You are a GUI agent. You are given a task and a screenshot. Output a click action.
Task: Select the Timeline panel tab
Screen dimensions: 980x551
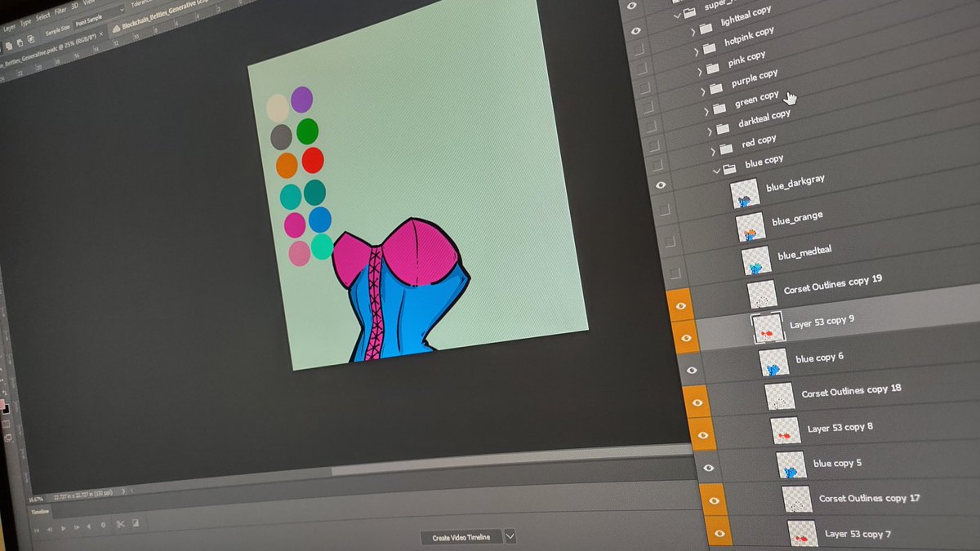(x=40, y=512)
